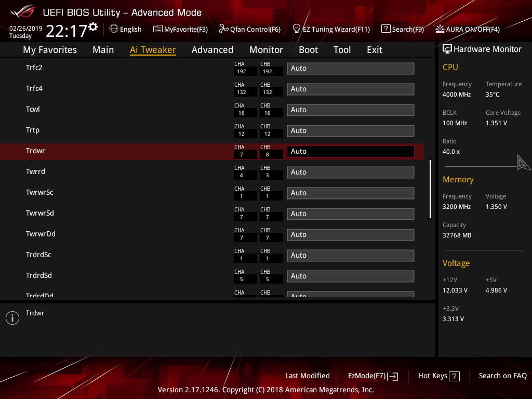
Task: Select the Ai Tweaker tab
Action: pos(153,50)
